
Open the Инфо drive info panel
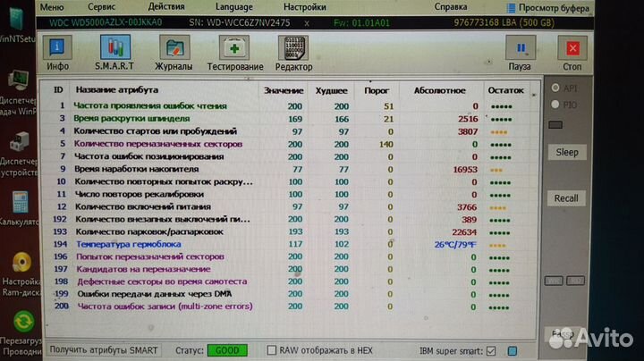(x=57, y=52)
